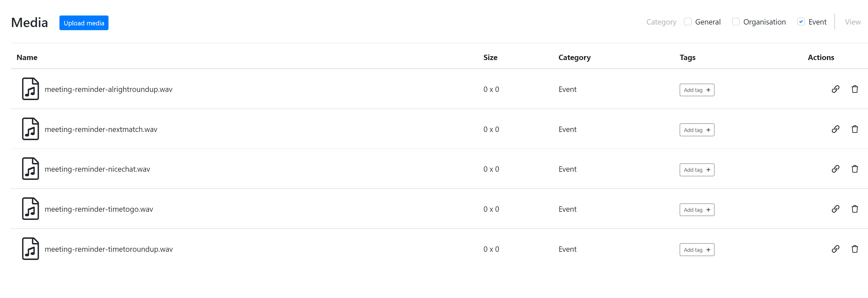Viewport: 868px width, 298px height.
Task: Delete meeting-reminder-nextmatch.wav with trash icon
Action: [x=854, y=129]
